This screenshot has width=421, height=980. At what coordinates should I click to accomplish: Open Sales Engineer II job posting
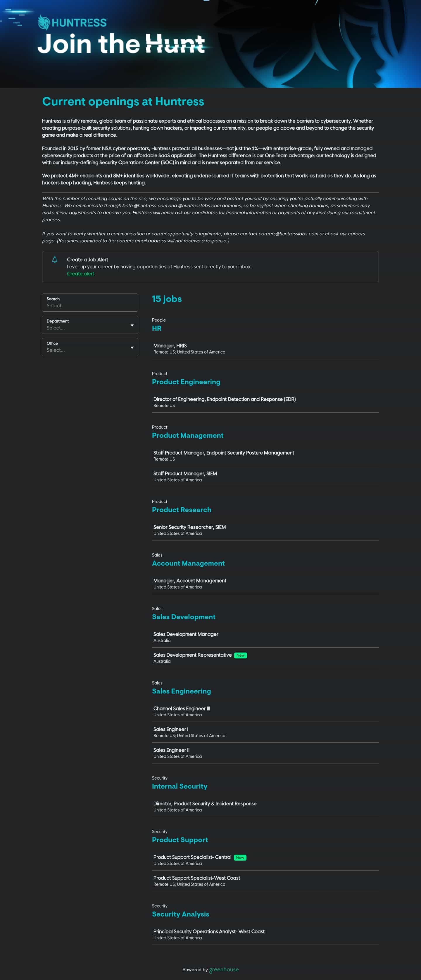(x=265, y=753)
